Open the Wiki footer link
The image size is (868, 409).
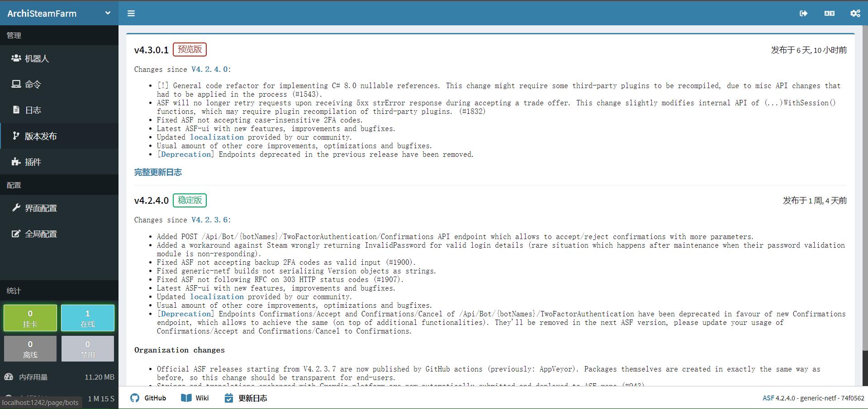point(202,398)
